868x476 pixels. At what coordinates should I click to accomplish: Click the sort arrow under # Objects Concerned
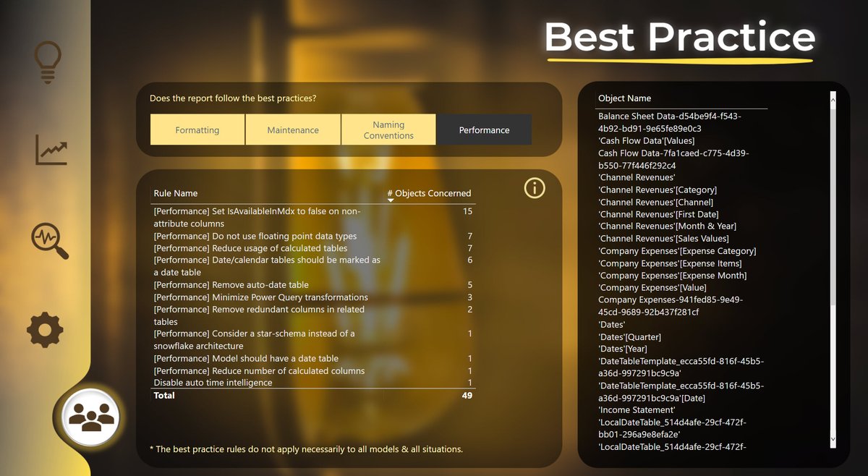391,200
